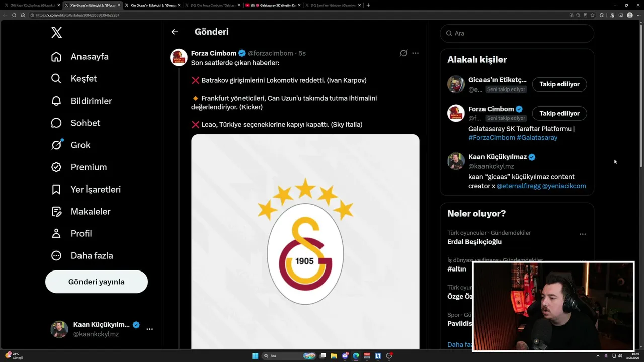Open Keşfet search page

pyautogui.click(x=74, y=79)
